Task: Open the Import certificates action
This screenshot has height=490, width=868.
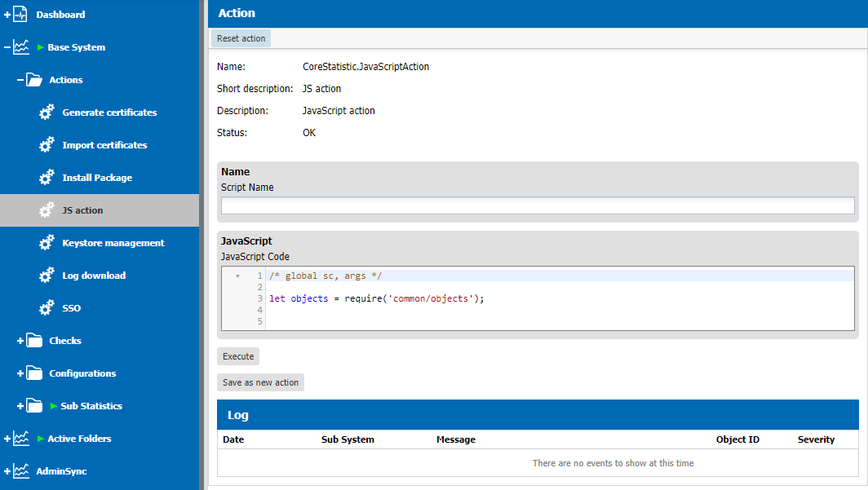Action: tap(104, 145)
